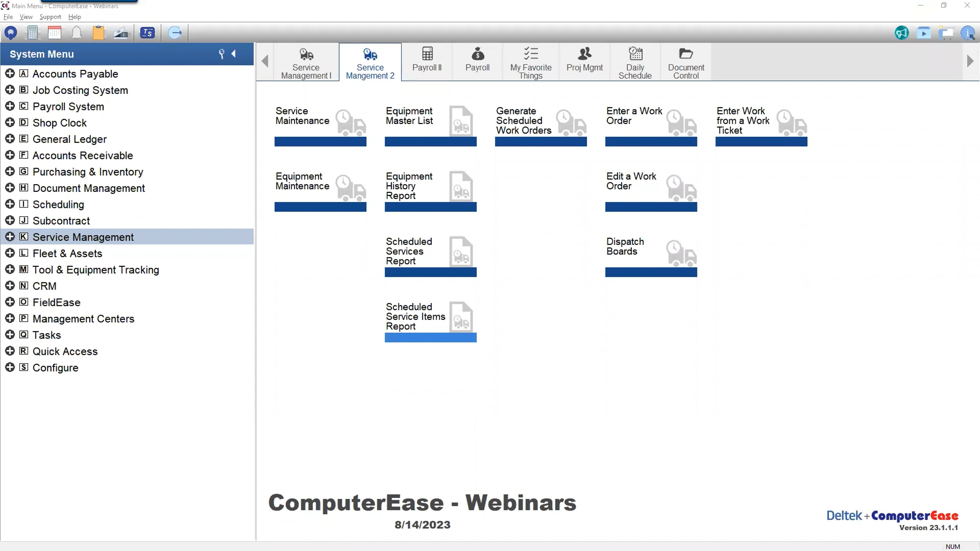Expand Purchasing & Inventory plus icon
Image resolution: width=980 pixels, height=551 pixels.
point(10,171)
